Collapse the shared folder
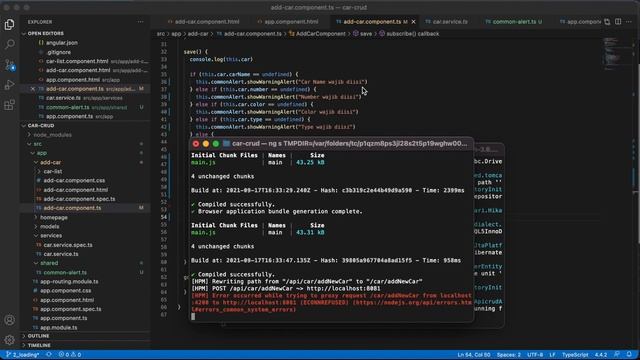 point(49,263)
